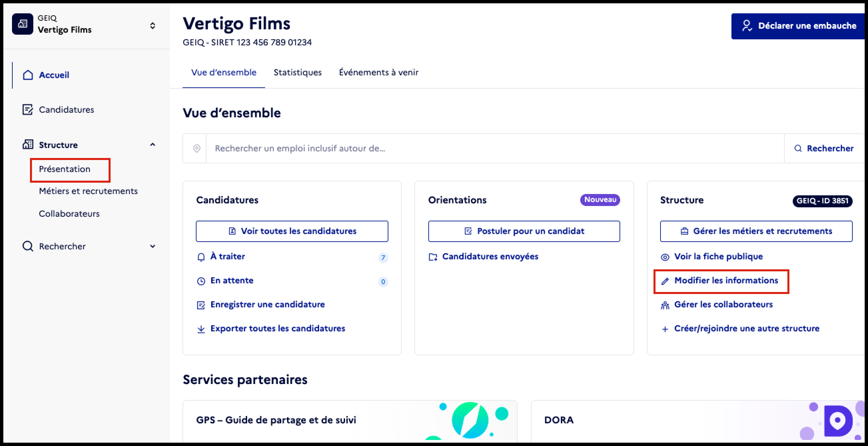Click the DORA location pin logo
This screenshot has height=446, width=868.
click(838, 421)
